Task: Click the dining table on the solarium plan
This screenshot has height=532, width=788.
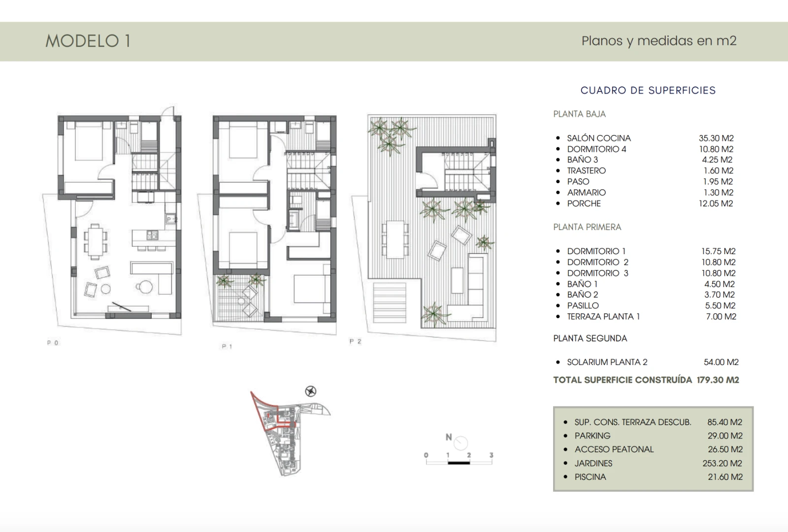Action: pyautogui.click(x=396, y=239)
